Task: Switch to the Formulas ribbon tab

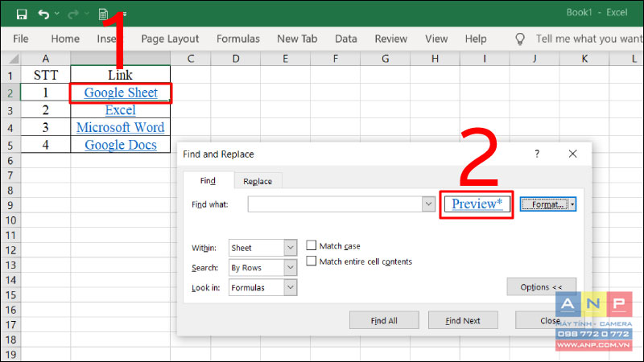Action: click(x=238, y=39)
